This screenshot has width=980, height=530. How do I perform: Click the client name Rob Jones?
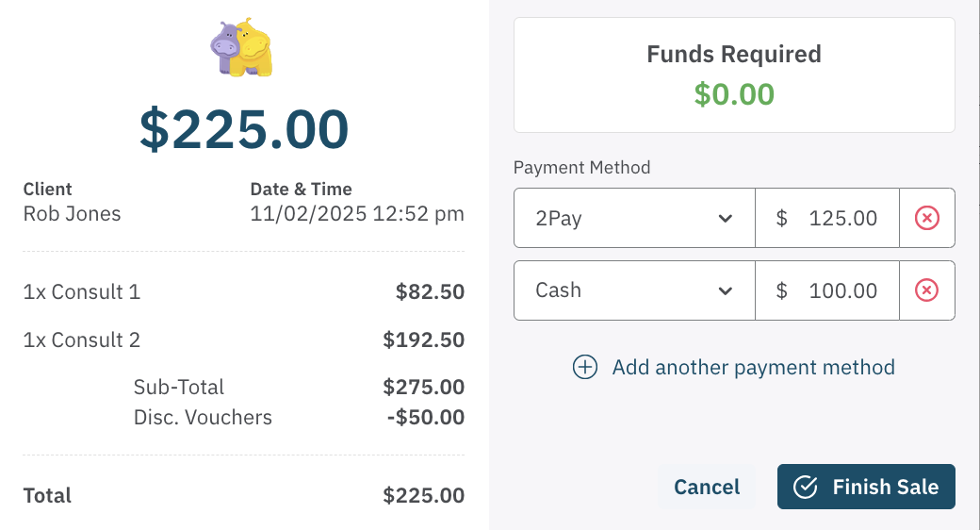click(73, 214)
